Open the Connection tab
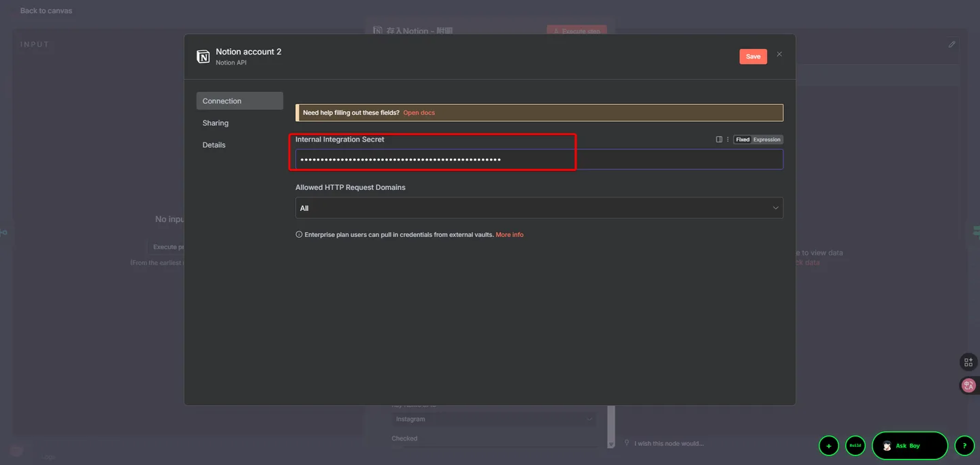This screenshot has height=465, width=980. [x=240, y=101]
